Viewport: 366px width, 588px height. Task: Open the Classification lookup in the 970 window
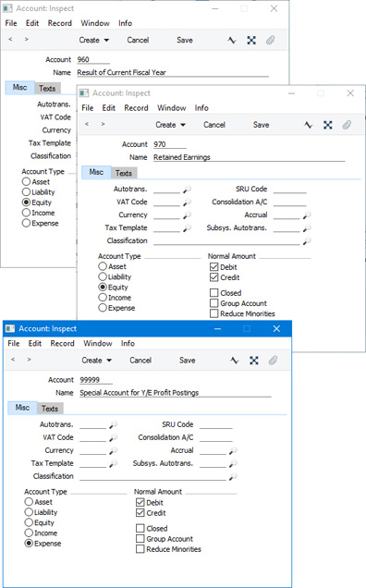tap(307, 241)
